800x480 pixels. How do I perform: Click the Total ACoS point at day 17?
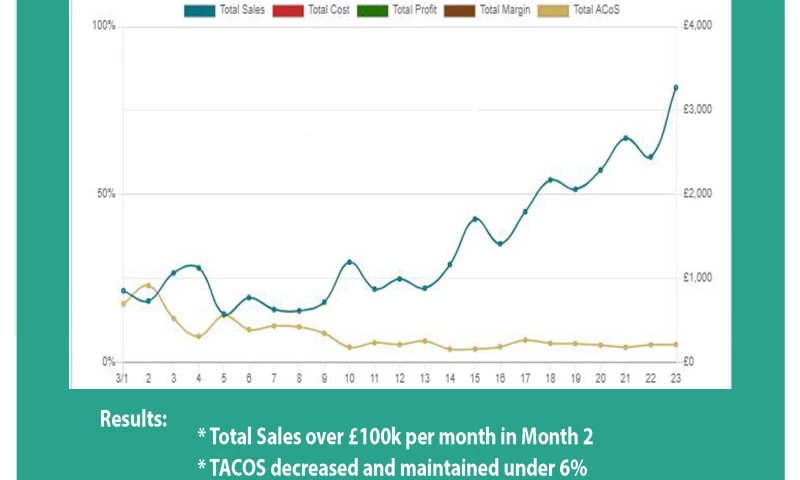tap(525, 340)
